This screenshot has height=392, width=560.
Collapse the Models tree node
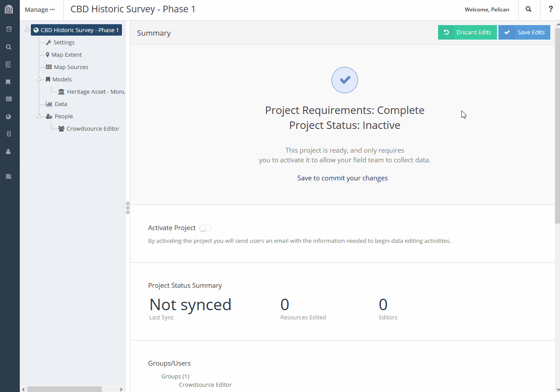[x=39, y=80]
